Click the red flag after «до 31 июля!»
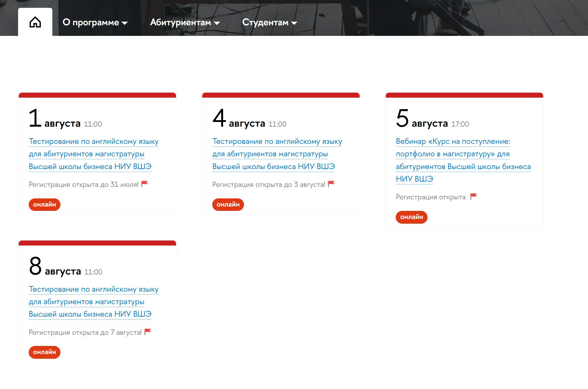This screenshot has width=588, height=389. 145,184
